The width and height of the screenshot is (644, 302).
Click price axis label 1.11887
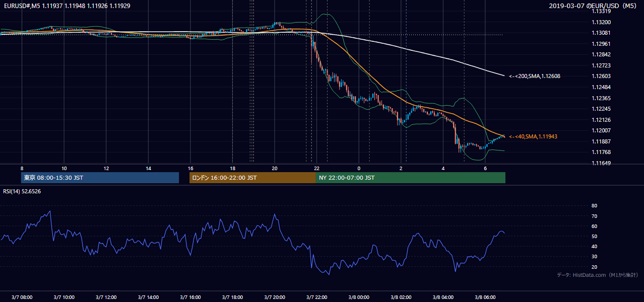[602, 141]
